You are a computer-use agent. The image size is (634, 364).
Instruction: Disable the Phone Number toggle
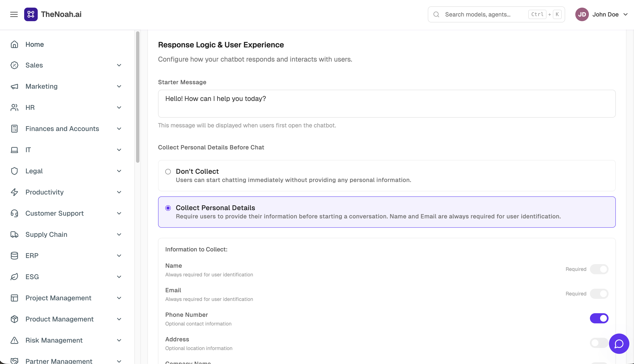599,318
